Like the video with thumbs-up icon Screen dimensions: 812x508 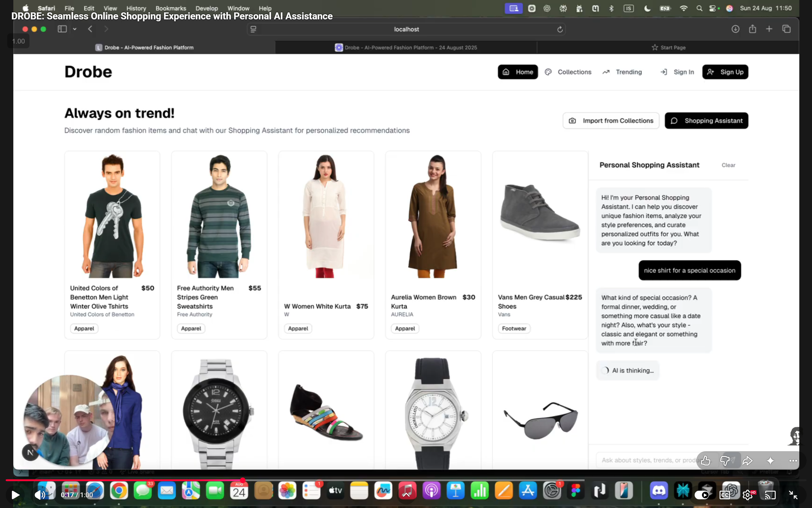pos(705,461)
